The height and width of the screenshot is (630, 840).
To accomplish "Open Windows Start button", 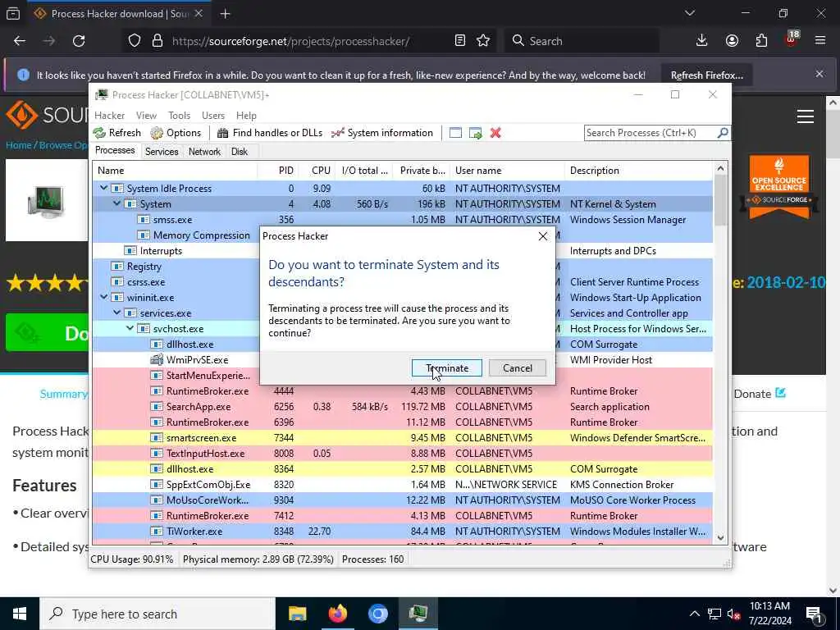I will [x=20, y=614].
